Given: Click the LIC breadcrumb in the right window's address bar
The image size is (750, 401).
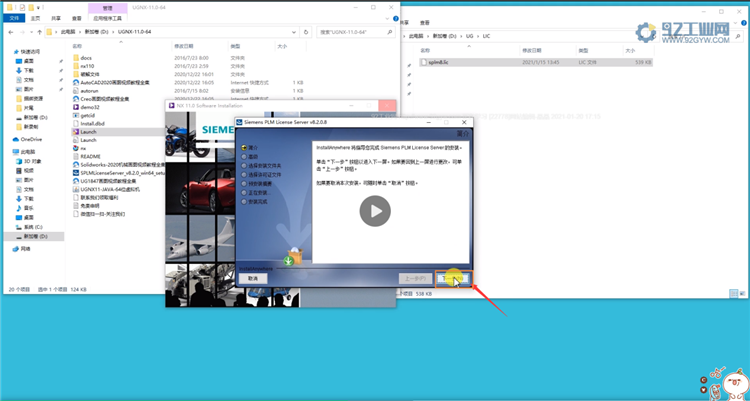Looking at the screenshot, I should tap(486, 36).
